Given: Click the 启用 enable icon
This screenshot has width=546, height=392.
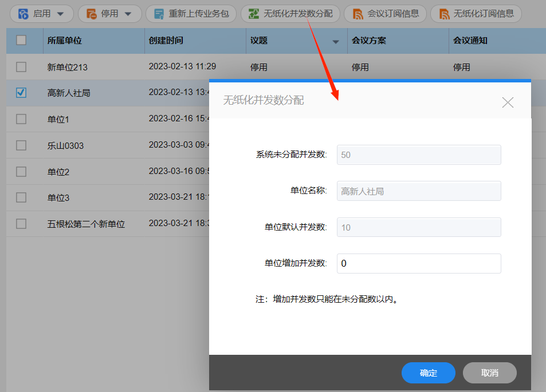Looking at the screenshot, I should pos(23,14).
